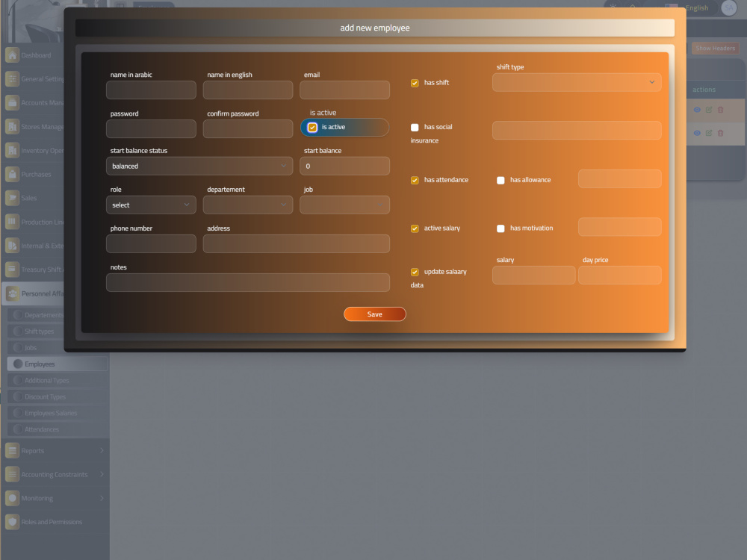Screen dimensions: 747x560
Task: Click the Stores Management sidebar icon
Action: 13,127
